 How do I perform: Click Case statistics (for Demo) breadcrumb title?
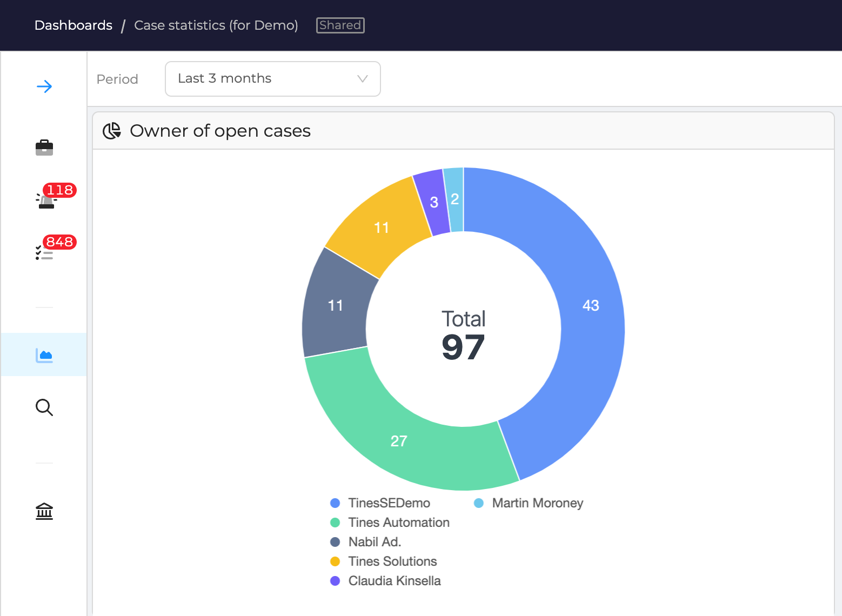(x=216, y=25)
